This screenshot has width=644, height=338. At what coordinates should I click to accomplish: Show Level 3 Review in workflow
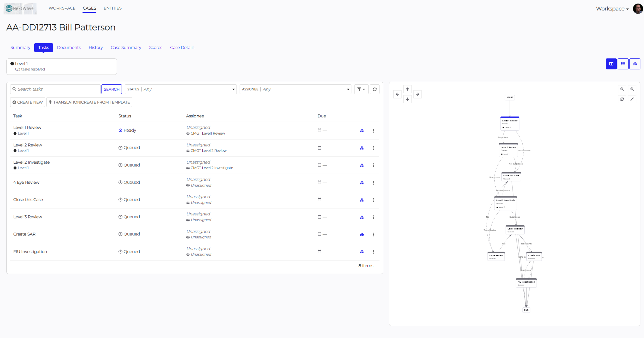362,217
